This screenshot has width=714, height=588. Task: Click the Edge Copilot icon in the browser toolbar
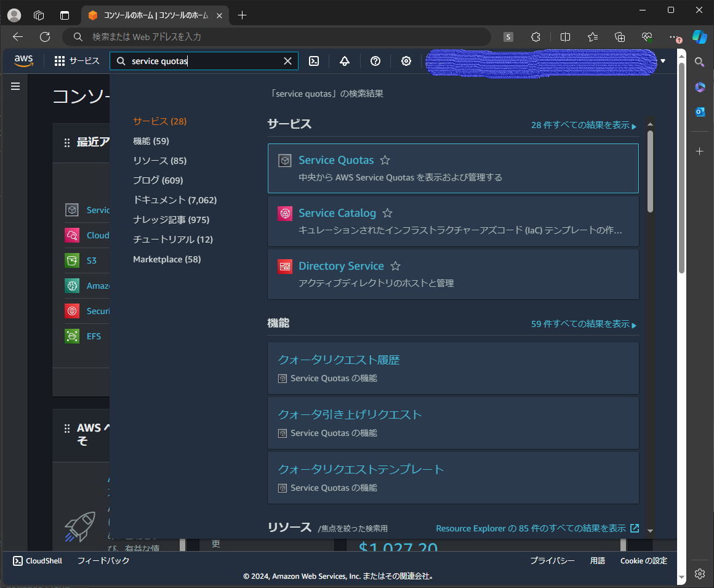pyautogui.click(x=700, y=37)
